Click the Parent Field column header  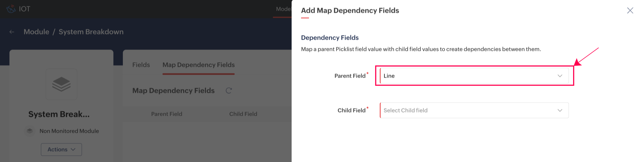[x=167, y=114]
